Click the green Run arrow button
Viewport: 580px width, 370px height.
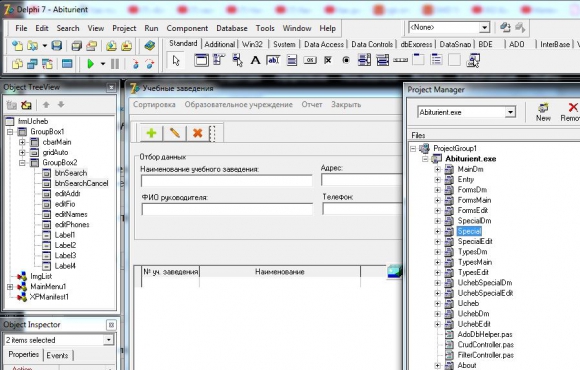pyautogui.click(x=91, y=64)
